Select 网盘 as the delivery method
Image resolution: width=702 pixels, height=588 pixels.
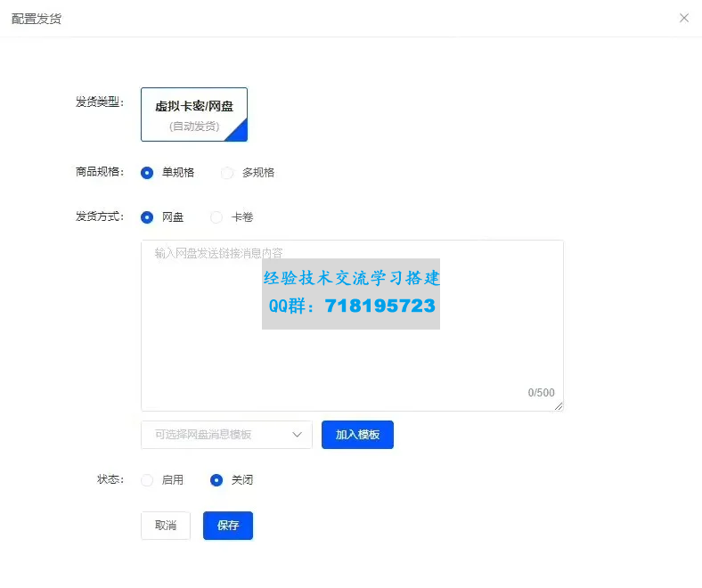click(x=147, y=216)
